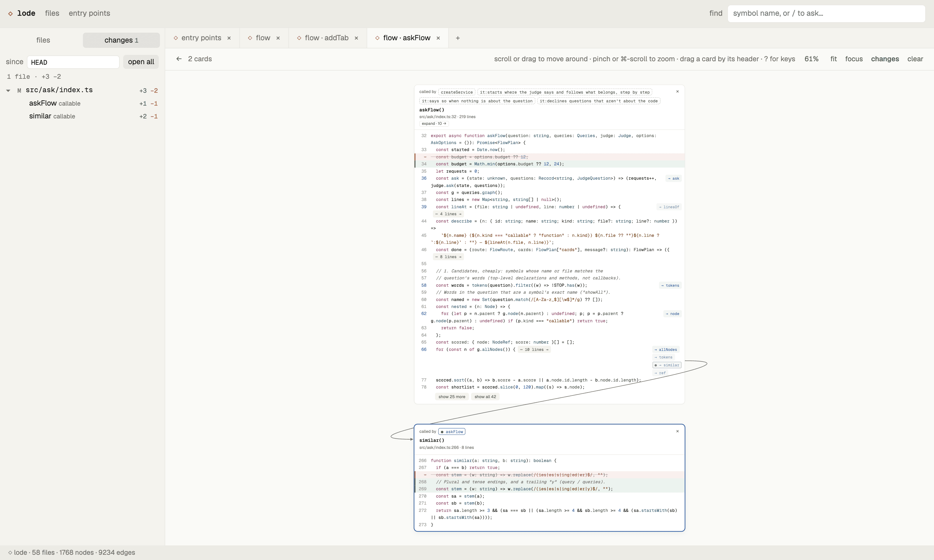Image resolution: width=934 pixels, height=560 pixels.
Task: Follow the → linesOf reference link
Action: pyautogui.click(x=669, y=207)
